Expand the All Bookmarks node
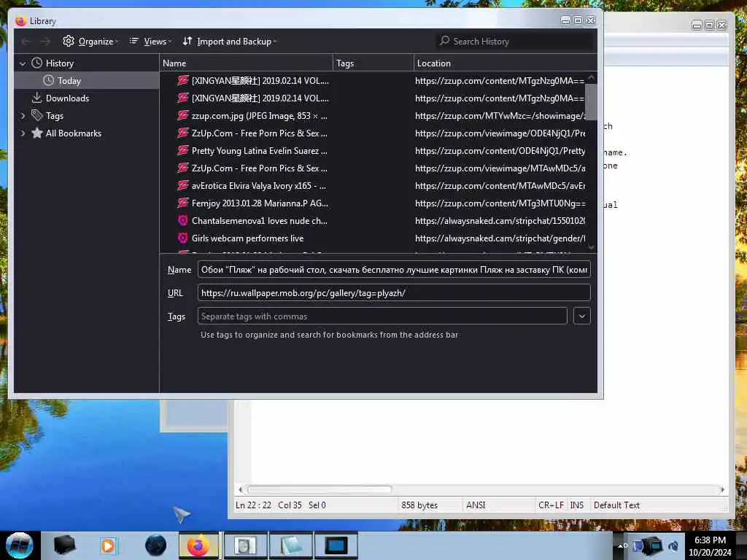The image size is (747, 560). [23, 133]
